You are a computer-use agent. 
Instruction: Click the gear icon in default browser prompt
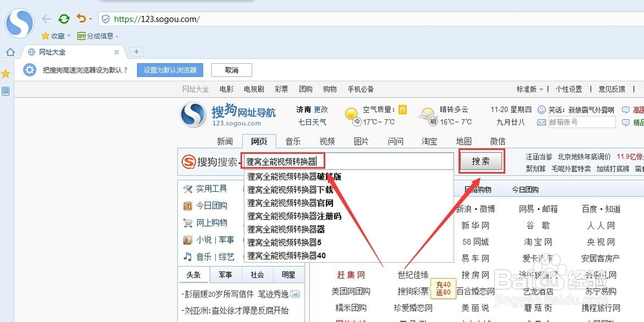coord(30,70)
